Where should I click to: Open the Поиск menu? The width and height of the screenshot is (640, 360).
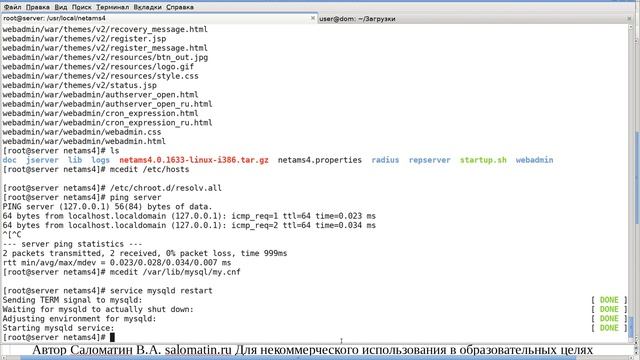(x=82, y=7)
